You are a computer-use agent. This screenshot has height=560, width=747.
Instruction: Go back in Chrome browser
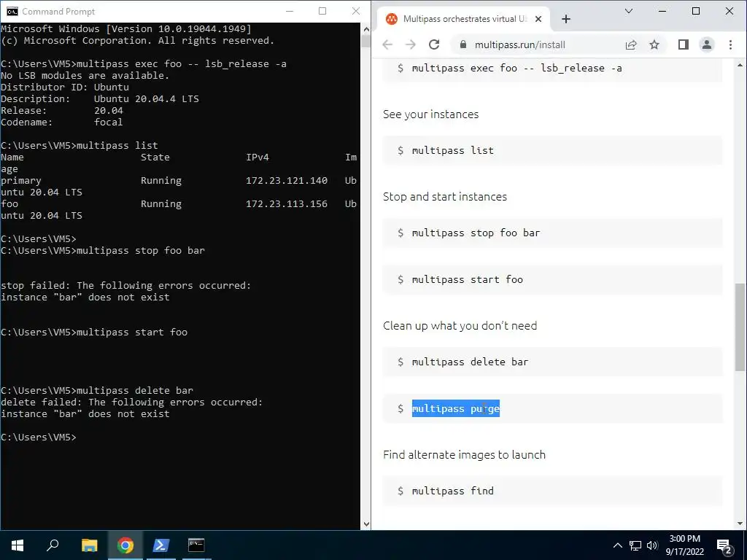pyautogui.click(x=387, y=44)
